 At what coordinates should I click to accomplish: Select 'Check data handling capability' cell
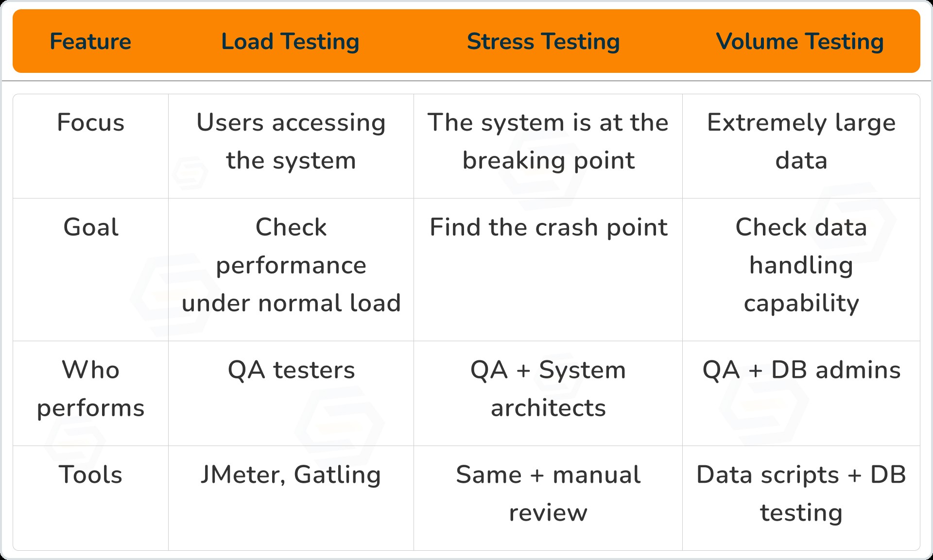801,265
